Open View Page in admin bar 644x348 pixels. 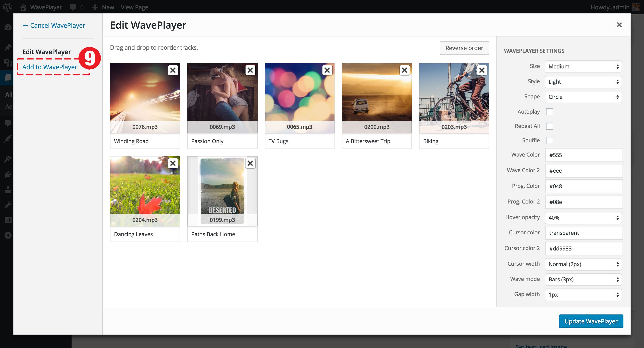[134, 7]
